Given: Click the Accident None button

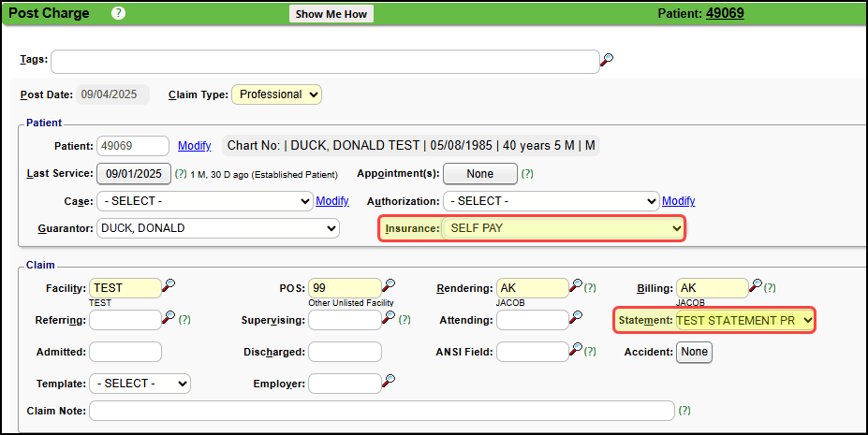Looking at the screenshot, I should [694, 352].
